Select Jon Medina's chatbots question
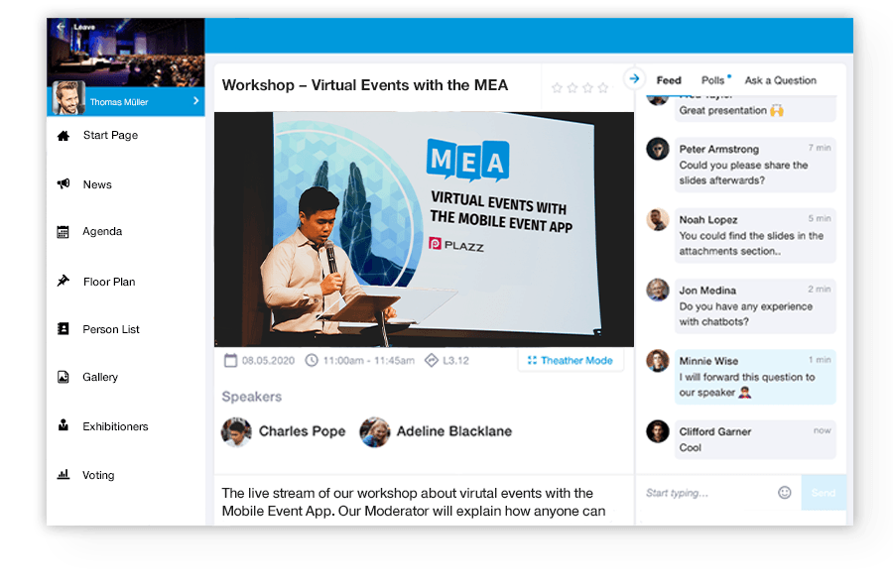Screen dimensions: 893x588 [755, 305]
